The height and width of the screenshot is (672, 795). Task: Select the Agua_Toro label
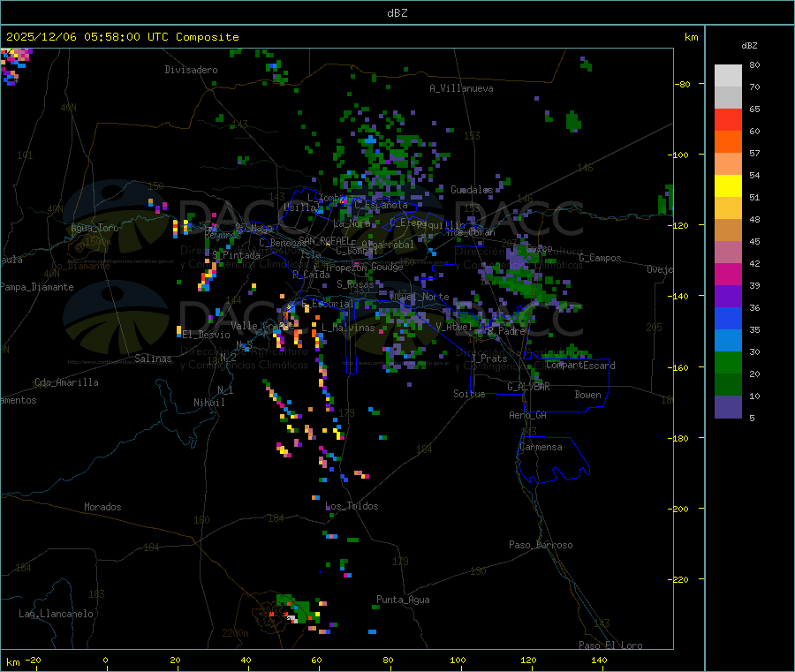click(x=95, y=228)
